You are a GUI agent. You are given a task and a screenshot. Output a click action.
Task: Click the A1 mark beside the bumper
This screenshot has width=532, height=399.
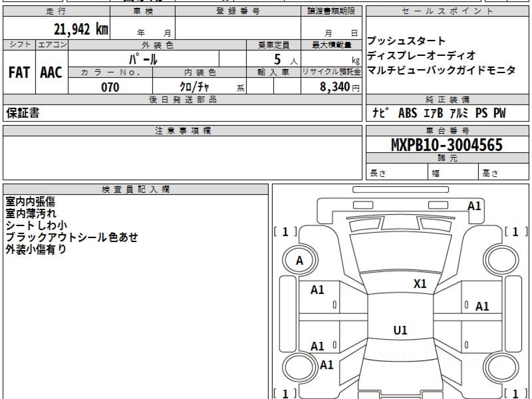(474, 206)
